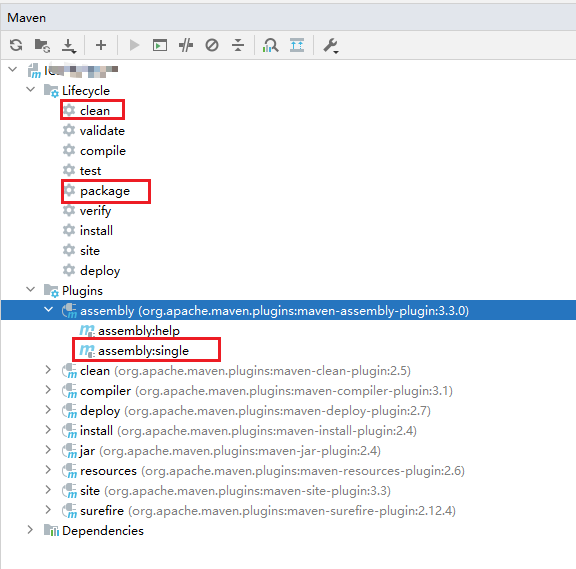The width and height of the screenshot is (576, 569).
Task: Expand the jar plugin node
Action: (48, 450)
